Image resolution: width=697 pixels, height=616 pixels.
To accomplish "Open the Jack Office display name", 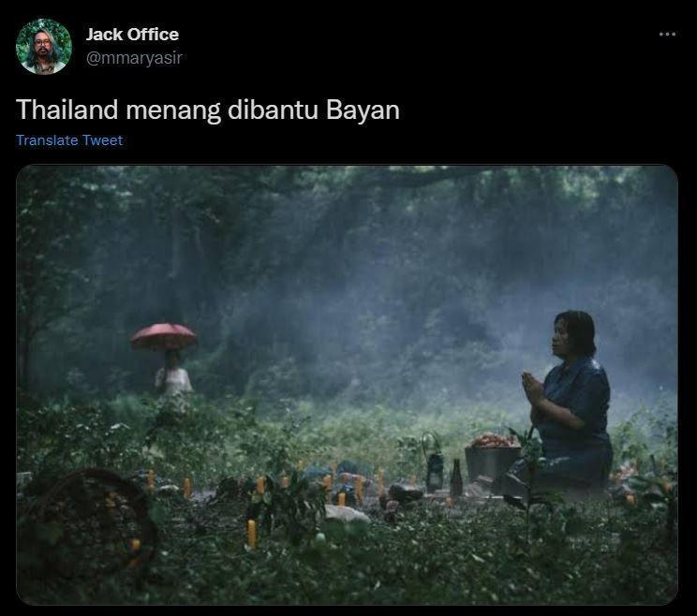I will 132,35.
